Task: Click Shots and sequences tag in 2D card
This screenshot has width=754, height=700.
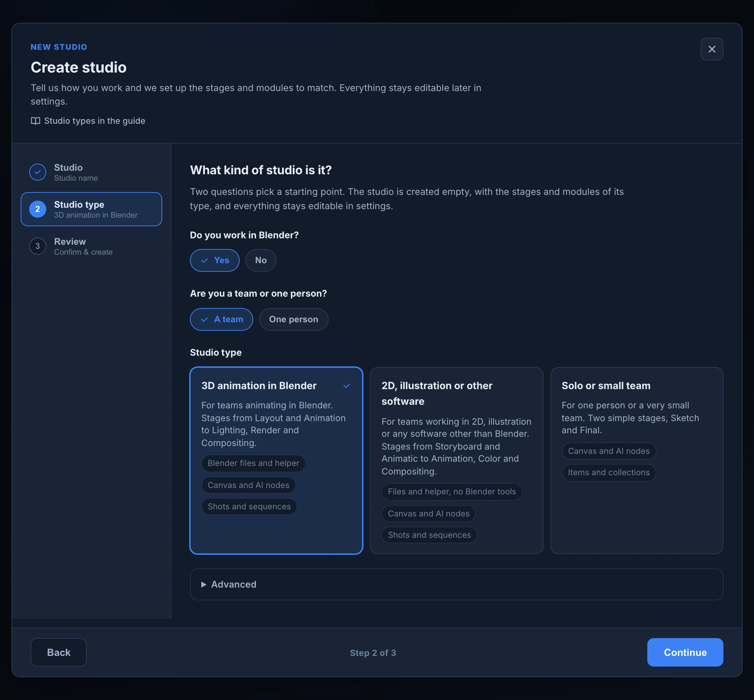Action: pyautogui.click(x=429, y=535)
